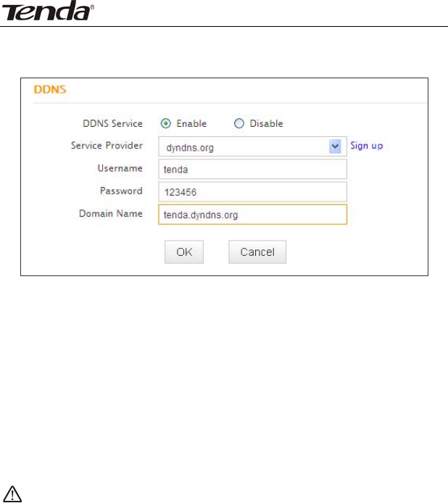Screen dimensions: 448x503
Task: Click the Tenda logo
Action: [x=48, y=11]
